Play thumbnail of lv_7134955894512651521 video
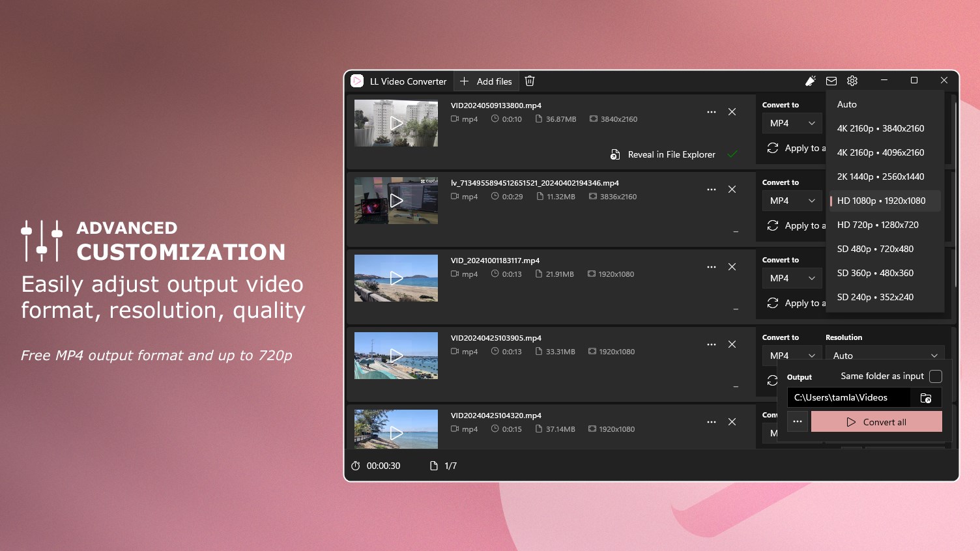Screen dimensions: 980x551 point(396,201)
